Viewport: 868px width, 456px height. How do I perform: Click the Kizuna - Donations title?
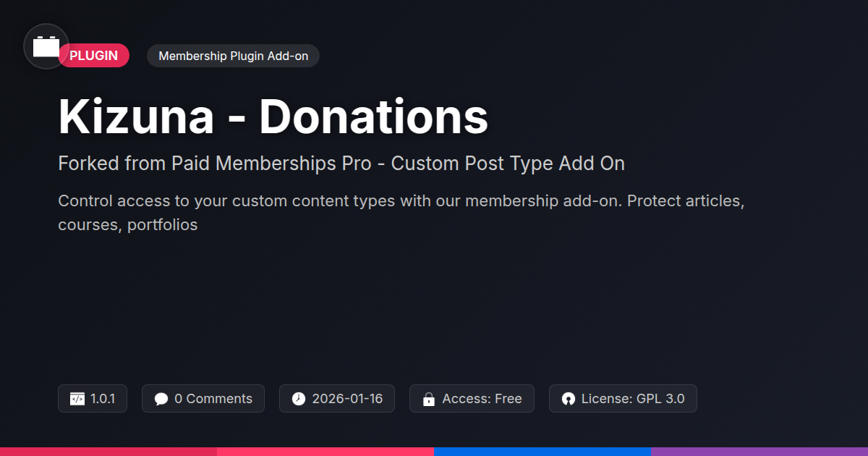(x=273, y=117)
